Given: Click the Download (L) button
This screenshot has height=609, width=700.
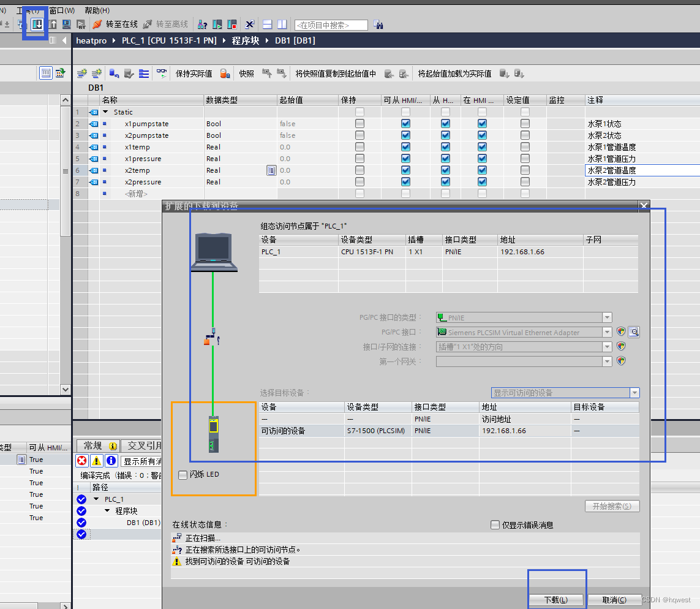Looking at the screenshot, I should [556, 600].
